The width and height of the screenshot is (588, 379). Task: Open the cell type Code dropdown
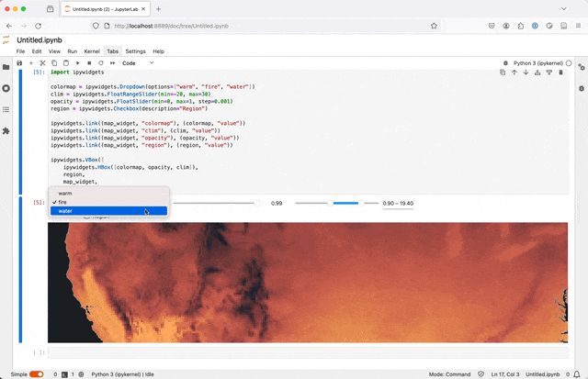pyautogui.click(x=138, y=63)
